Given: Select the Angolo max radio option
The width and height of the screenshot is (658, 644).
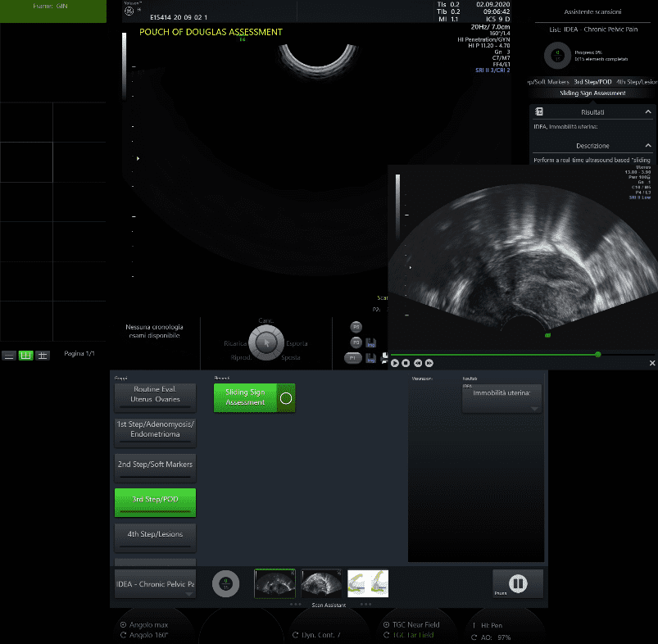Looking at the screenshot, I should coord(123,624).
